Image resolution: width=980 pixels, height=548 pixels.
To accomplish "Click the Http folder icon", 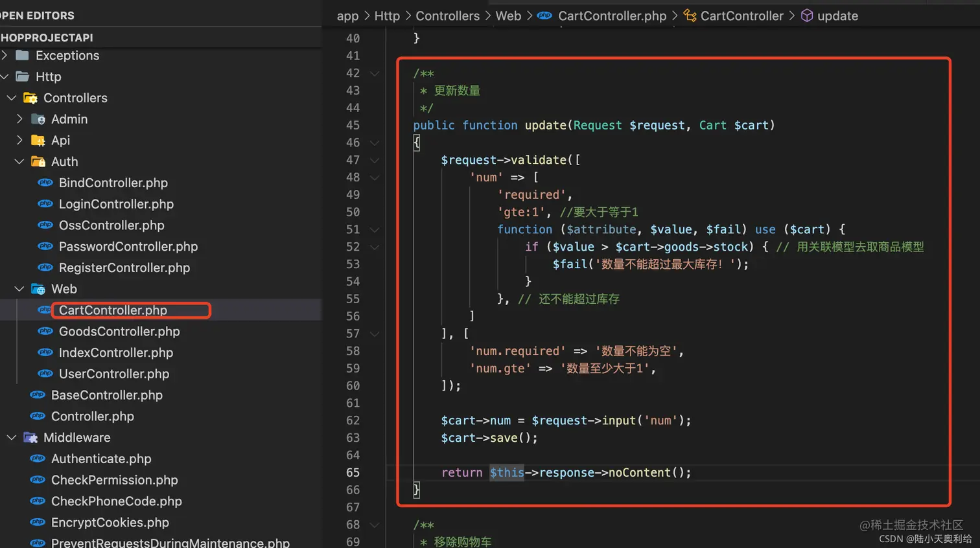I will [x=22, y=76].
